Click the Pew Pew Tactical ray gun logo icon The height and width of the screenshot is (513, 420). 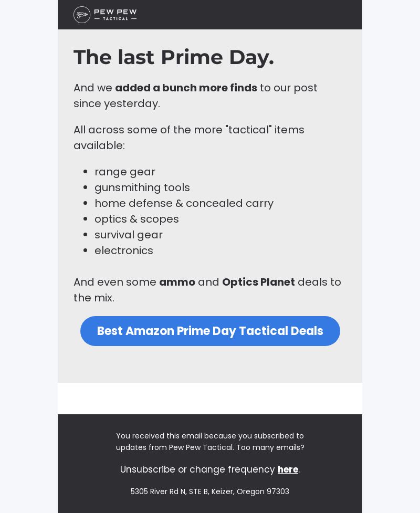[x=82, y=15]
